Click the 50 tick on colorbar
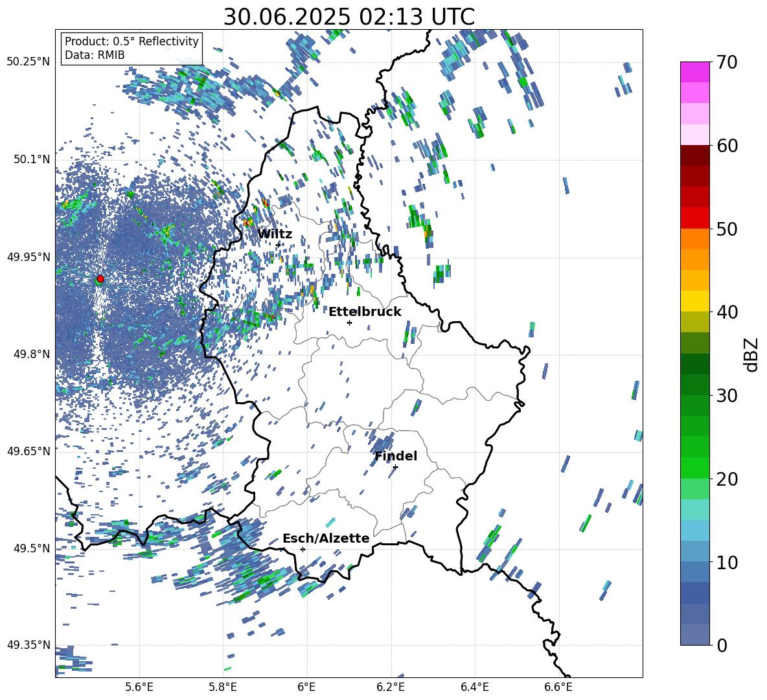The image size is (767, 700). 726,229
